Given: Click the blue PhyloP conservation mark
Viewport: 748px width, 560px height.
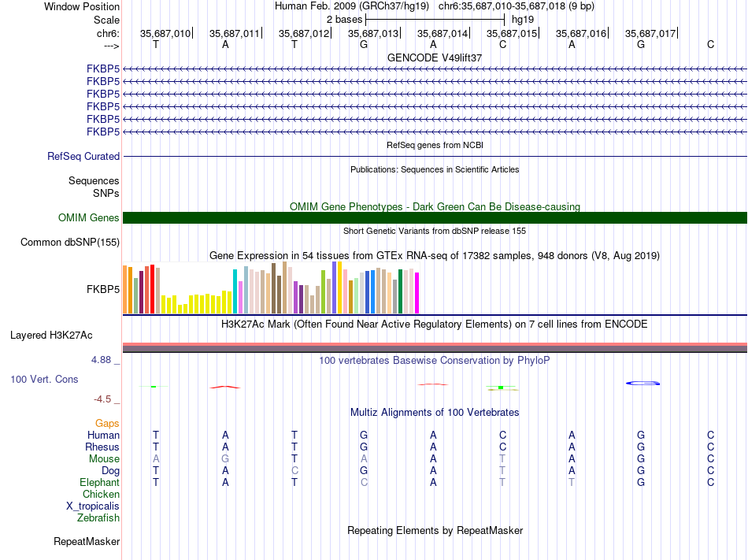Looking at the screenshot, I should [642, 383].
